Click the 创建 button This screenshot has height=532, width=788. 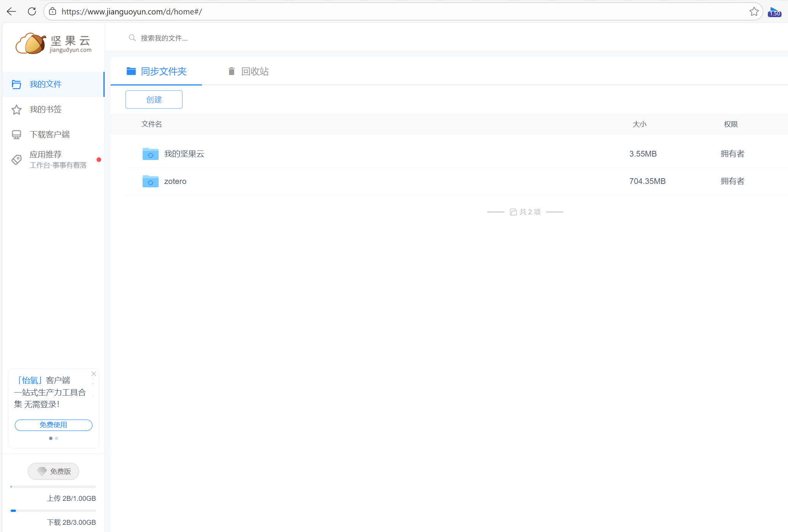pyautogui.click(x=154, y=100)
